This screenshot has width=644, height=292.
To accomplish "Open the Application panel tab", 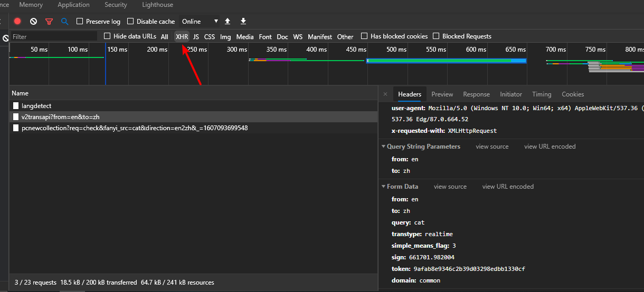I will coord(73,5).
